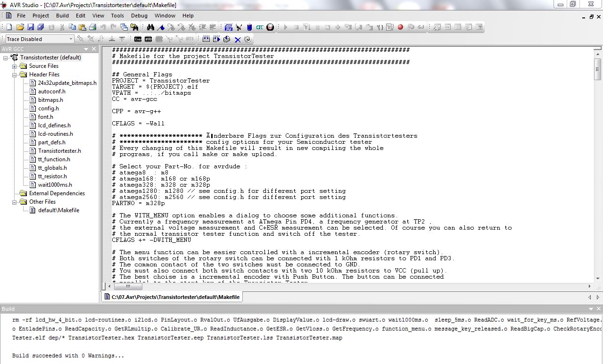Close the AVR GCC project panel
The height and width of the screenshot is (364, 603).
point(94,49)
